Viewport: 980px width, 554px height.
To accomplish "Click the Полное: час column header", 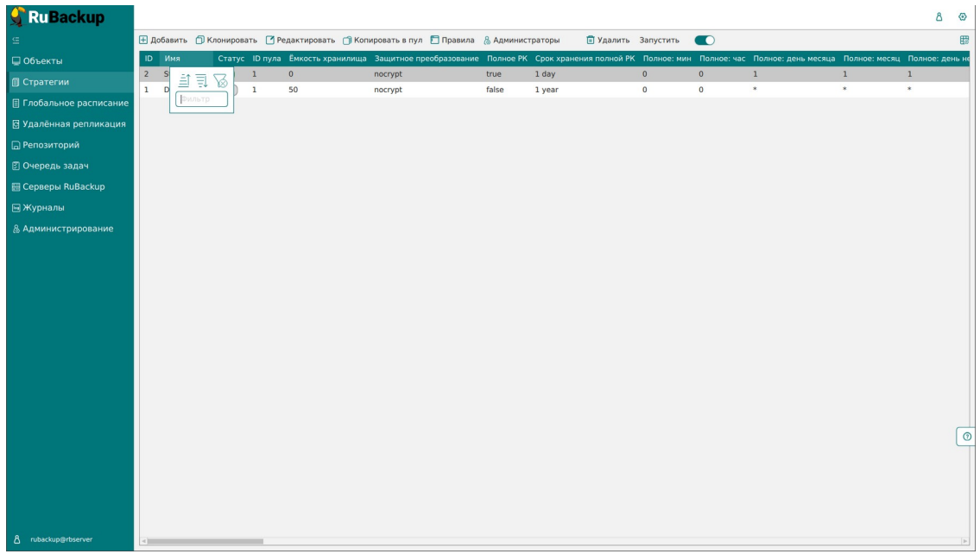I will click(x=723, y=59).
